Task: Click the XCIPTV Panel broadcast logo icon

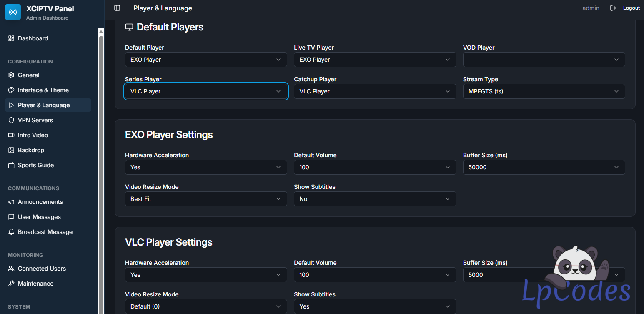Action: (13, 12)
